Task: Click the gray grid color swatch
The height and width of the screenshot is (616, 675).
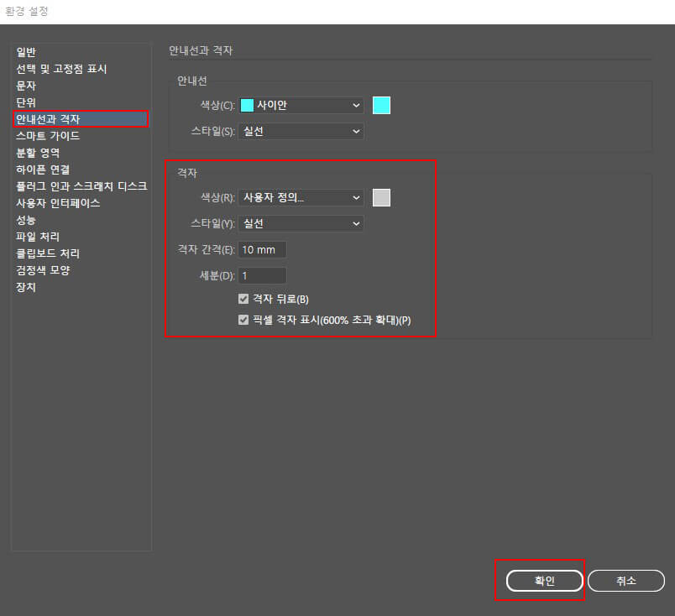Action: [381, 197]
